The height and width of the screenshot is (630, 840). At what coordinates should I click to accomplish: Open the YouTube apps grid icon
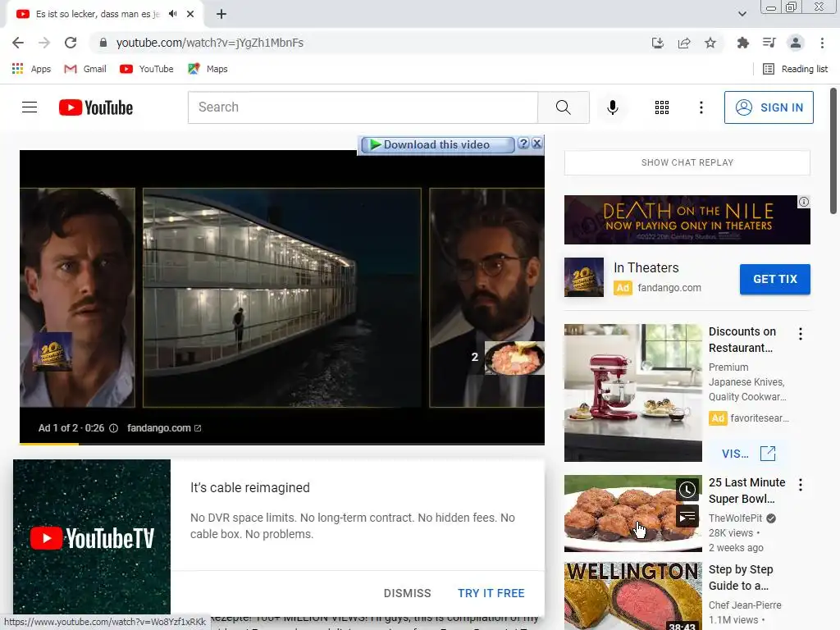coord(662,107)
